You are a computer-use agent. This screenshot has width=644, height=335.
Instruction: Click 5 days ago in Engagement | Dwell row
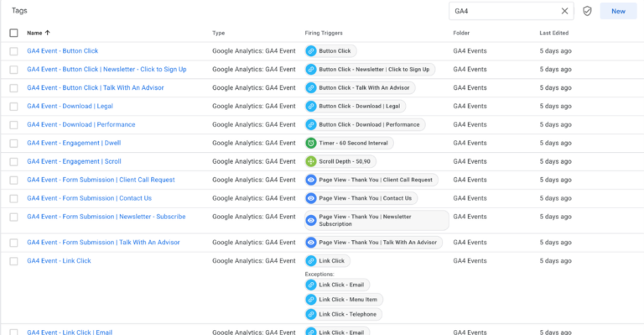click(x=555, y=143)
